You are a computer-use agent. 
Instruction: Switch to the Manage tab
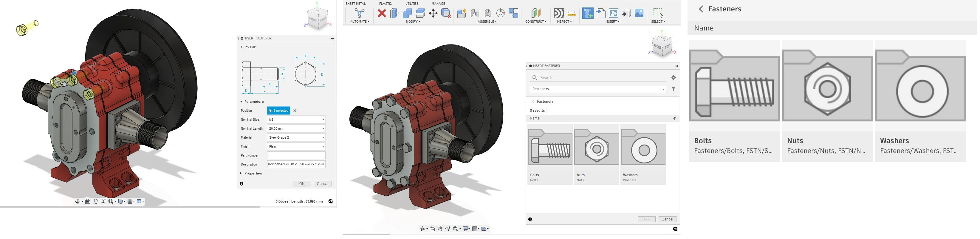tap(438, 3)
